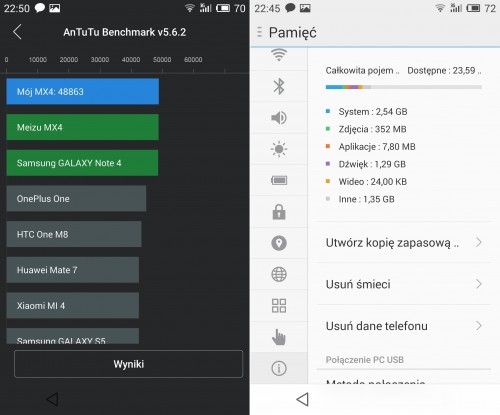Open the apps grid icon
This screenshot has width=500, height=415.
click(x=279, y=305)
